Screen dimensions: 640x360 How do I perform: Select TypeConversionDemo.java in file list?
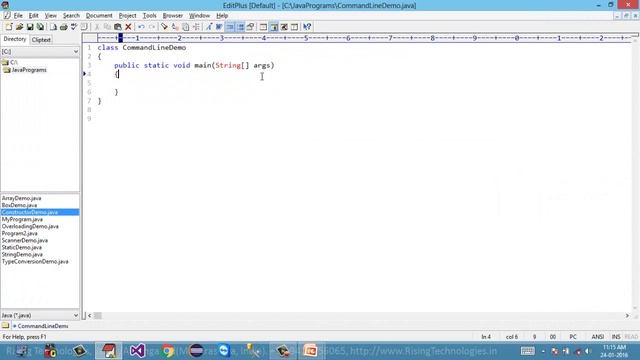[x=35, y=261]
